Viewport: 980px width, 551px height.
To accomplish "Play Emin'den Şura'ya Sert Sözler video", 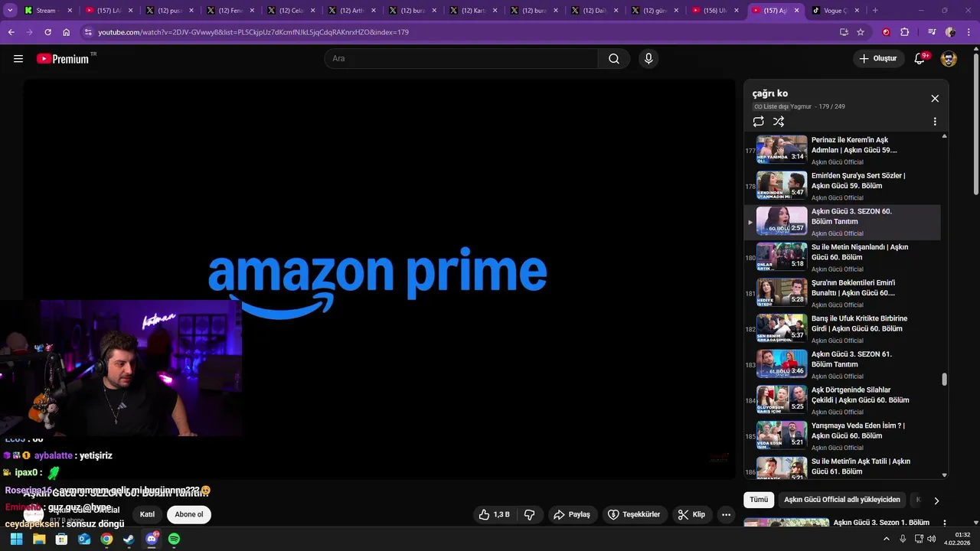I will coord(842,186).
